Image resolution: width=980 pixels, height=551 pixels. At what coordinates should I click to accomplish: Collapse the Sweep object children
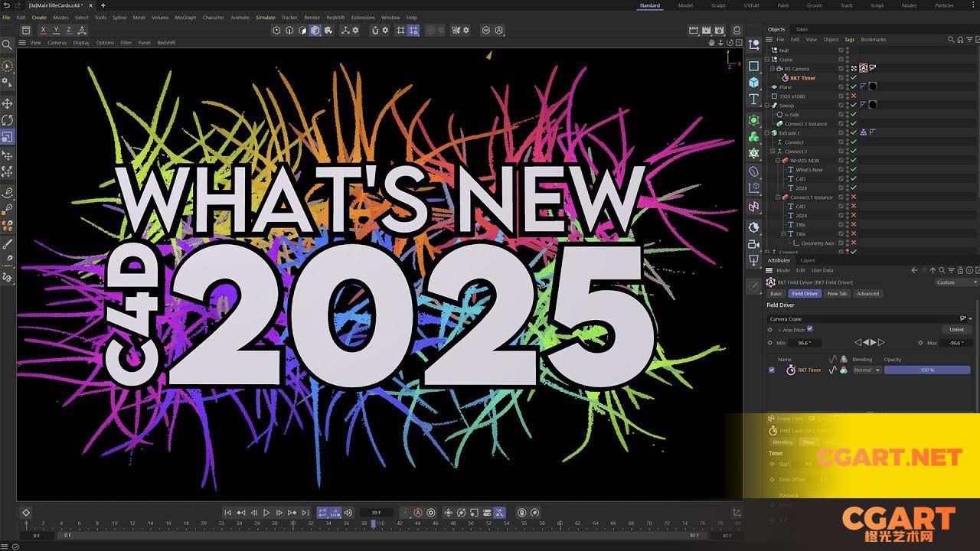[769, 106]
